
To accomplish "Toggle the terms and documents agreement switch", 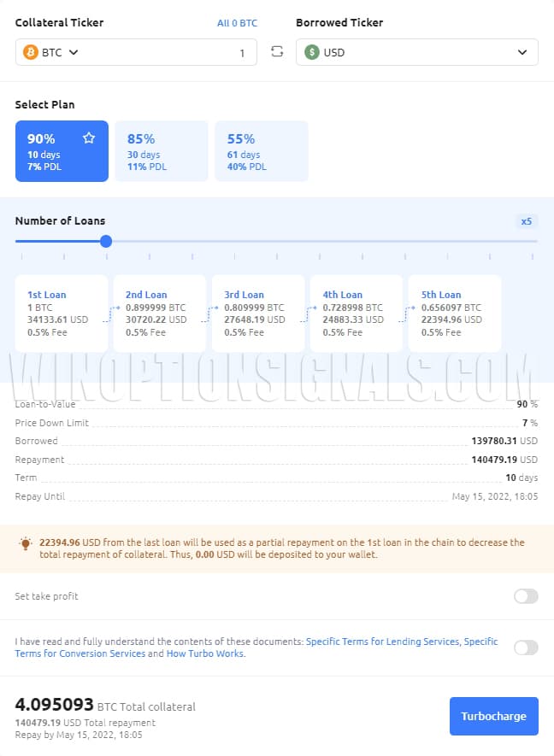I will pos(526,648).
